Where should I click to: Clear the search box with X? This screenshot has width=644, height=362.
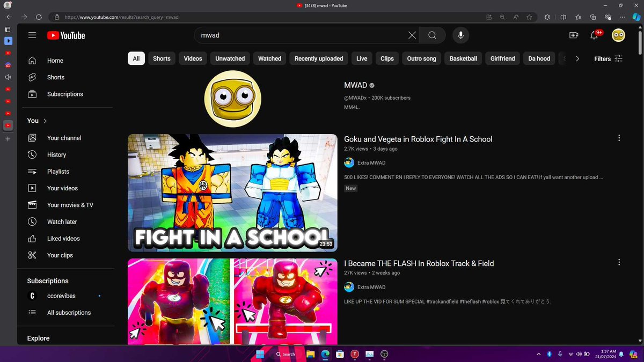[x=412, y=35]
